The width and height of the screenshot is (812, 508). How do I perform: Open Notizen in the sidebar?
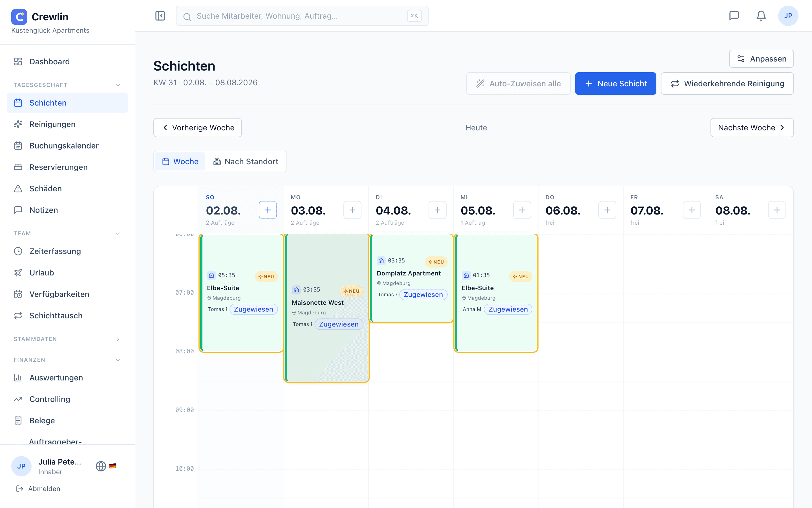(67, 210)
